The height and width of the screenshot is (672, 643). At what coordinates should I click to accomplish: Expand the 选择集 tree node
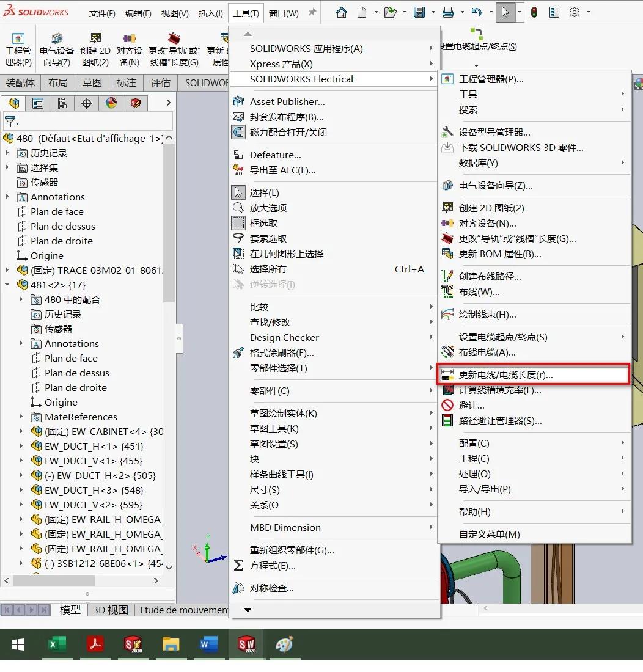[x=7, y=167]
